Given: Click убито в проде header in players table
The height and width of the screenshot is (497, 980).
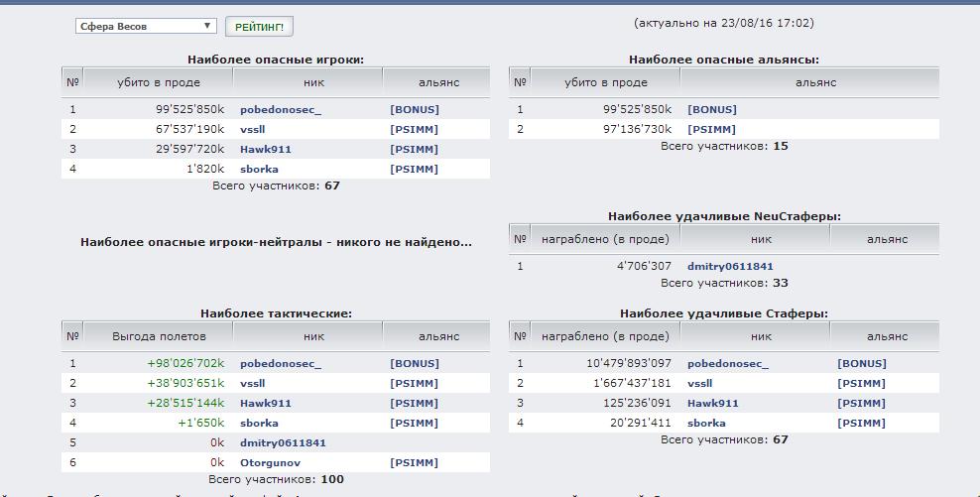Looking at the screenshot, I should [x=159, y=82].
